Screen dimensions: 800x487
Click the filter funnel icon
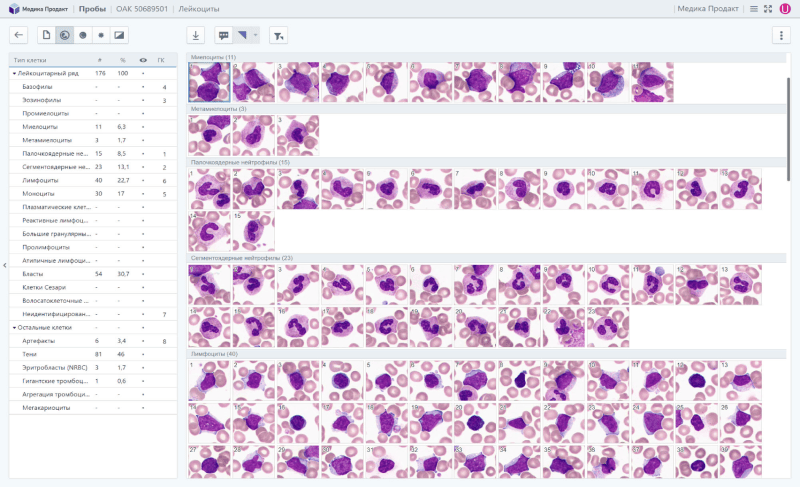point(278,35)
